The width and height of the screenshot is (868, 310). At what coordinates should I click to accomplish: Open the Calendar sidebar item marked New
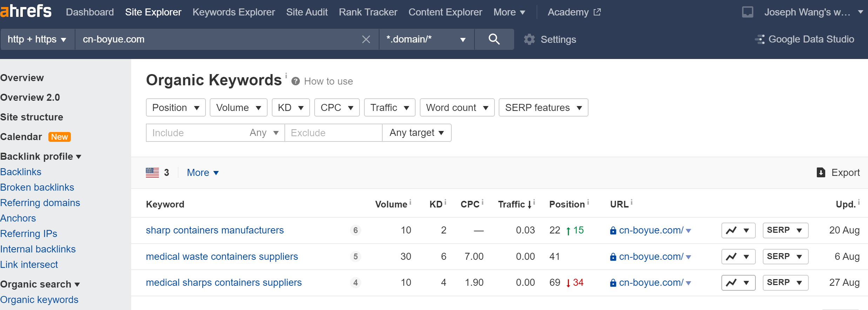[35, 137]
